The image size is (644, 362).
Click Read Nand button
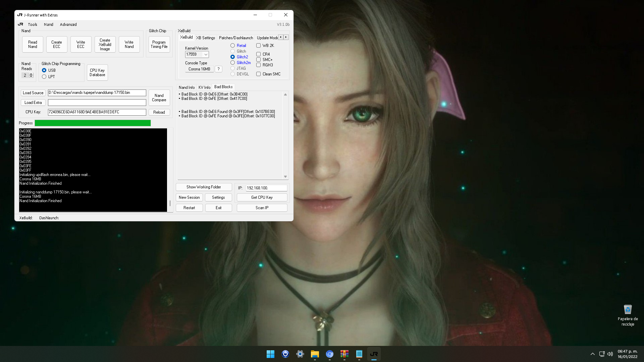33,44
